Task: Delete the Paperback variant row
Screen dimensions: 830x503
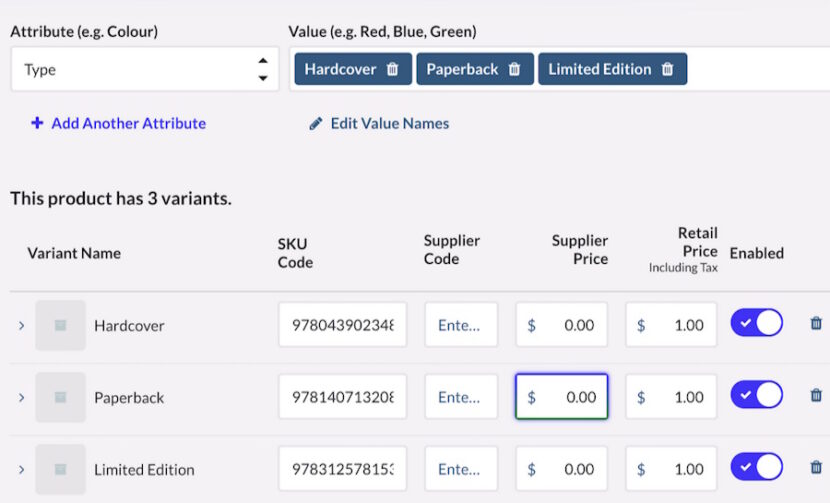Action: coord(816,396)
